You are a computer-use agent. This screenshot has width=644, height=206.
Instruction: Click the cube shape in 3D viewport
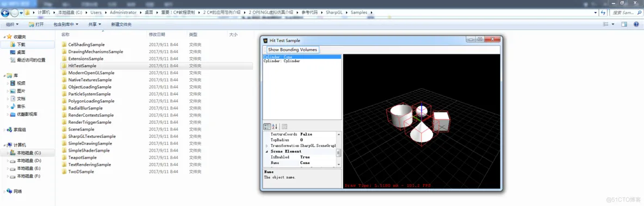click(441, 121)
